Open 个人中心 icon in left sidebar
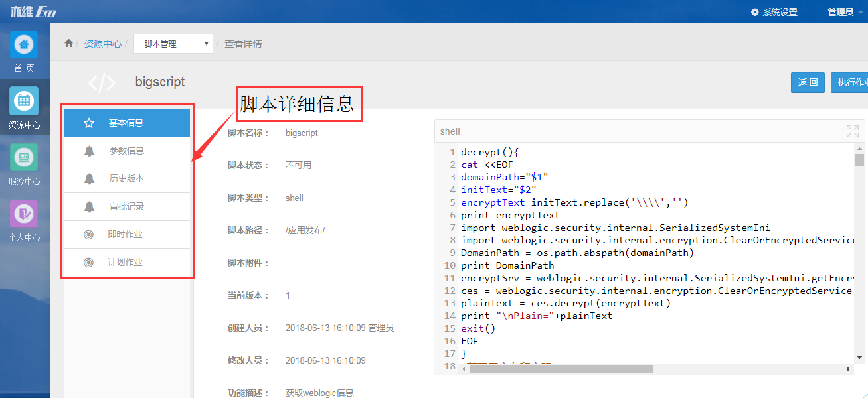The image size is (868, 398). [x=24, y=214]
